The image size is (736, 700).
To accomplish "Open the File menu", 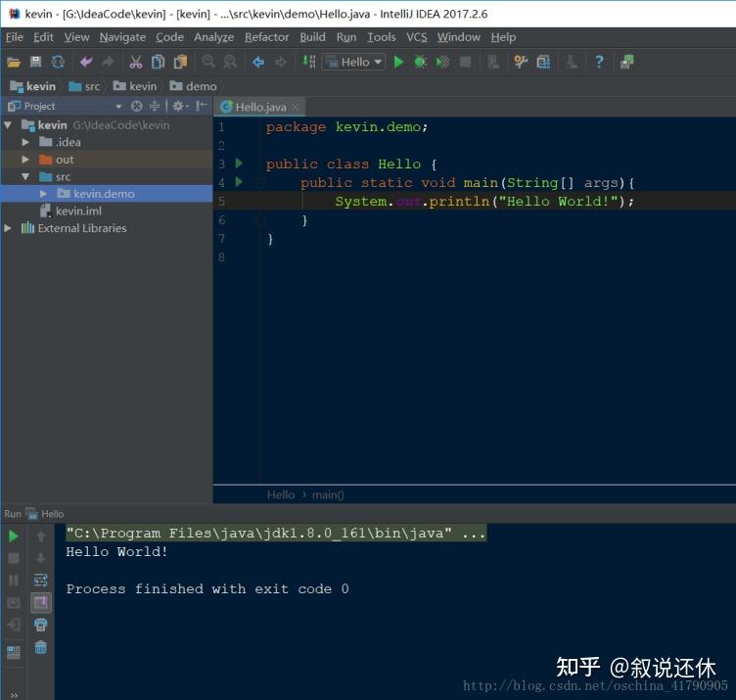I will click(x=14, y=37).
